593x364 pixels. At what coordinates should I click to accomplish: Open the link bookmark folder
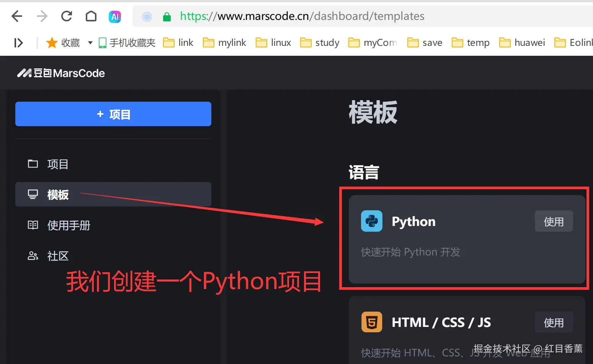[x=178, y=42]
